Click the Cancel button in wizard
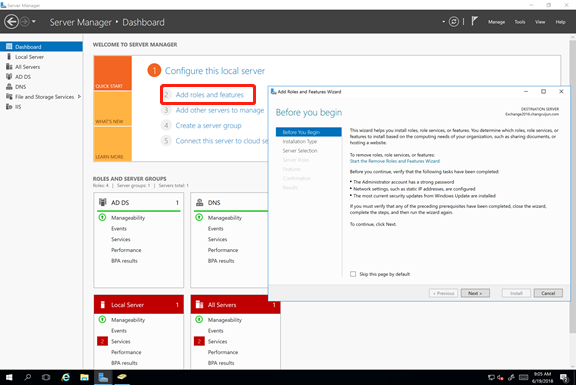This screenshot has height=386, width=577. pyautogui.click(x=548, y=293)
